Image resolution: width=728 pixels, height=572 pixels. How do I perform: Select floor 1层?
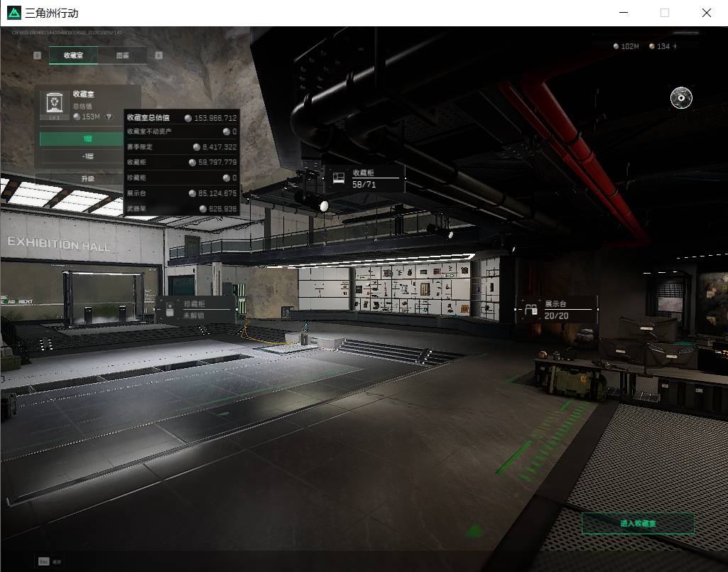coord(82,139)
